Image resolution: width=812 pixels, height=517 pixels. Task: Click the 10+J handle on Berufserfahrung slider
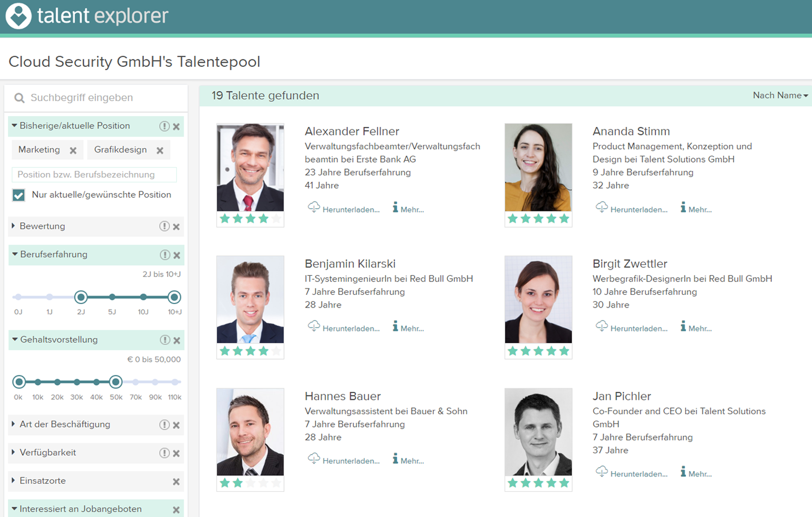coord(174,297)
